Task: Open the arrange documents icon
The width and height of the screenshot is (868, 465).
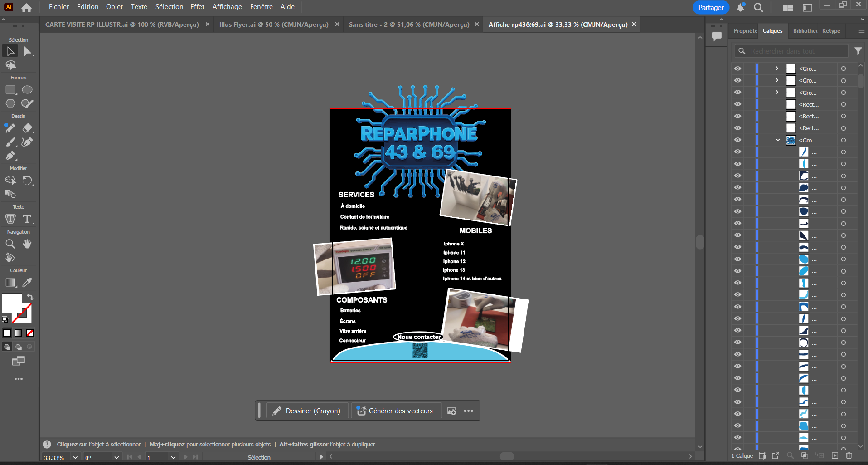Action: [x=788, y=8]
